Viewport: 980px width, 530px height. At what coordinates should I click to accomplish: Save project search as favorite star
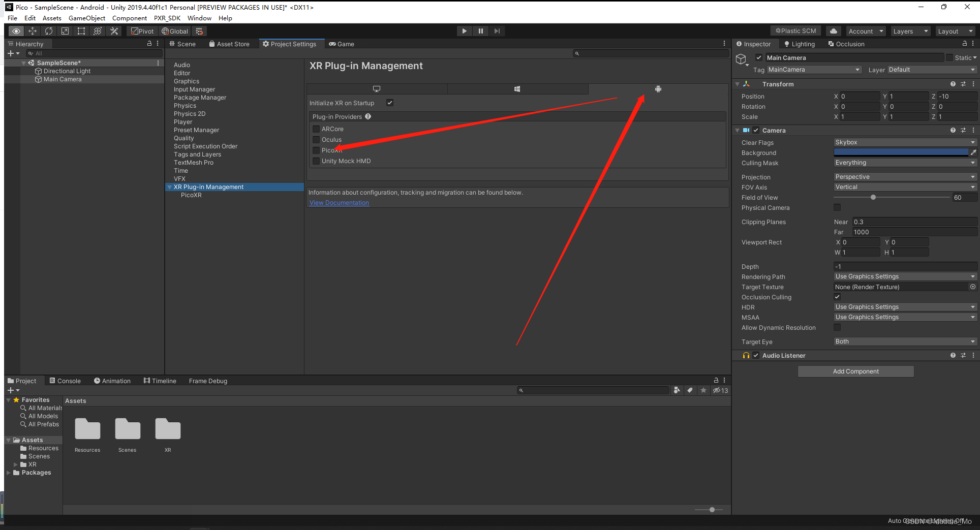point(703,390)
